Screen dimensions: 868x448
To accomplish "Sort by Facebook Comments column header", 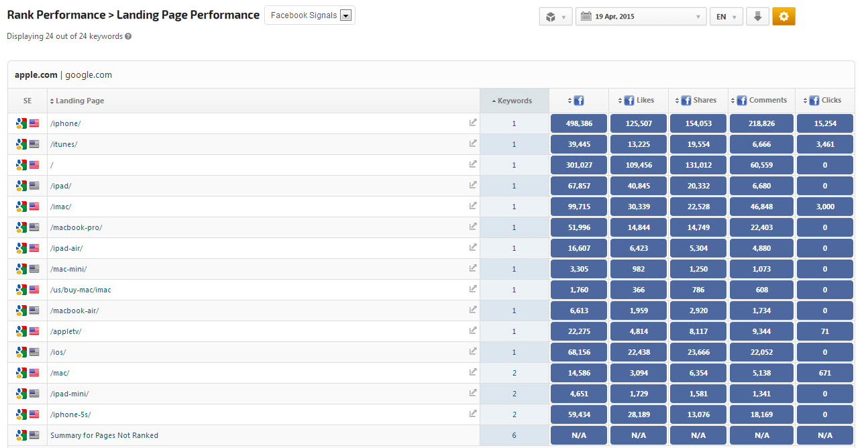I will [x=761, y=101].
